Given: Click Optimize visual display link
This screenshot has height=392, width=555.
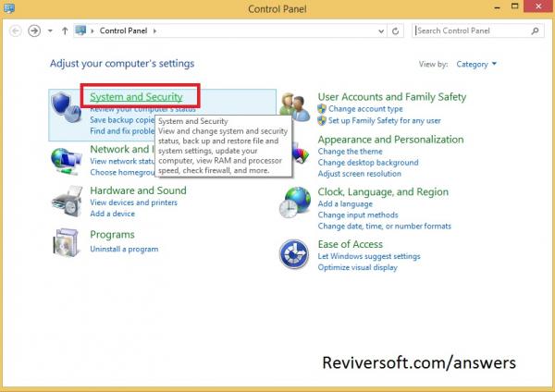Looking at the screenshot, I should [x=357, y=267].
